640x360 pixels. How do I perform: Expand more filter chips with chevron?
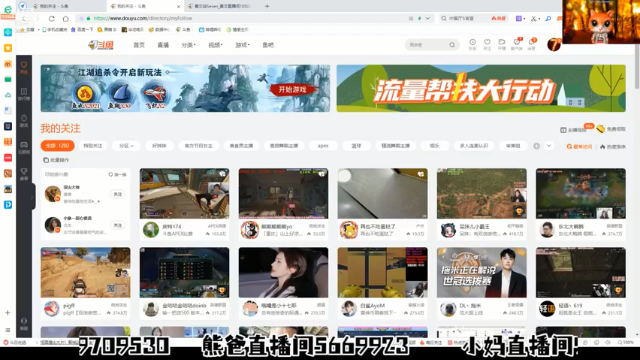(549, 146)
